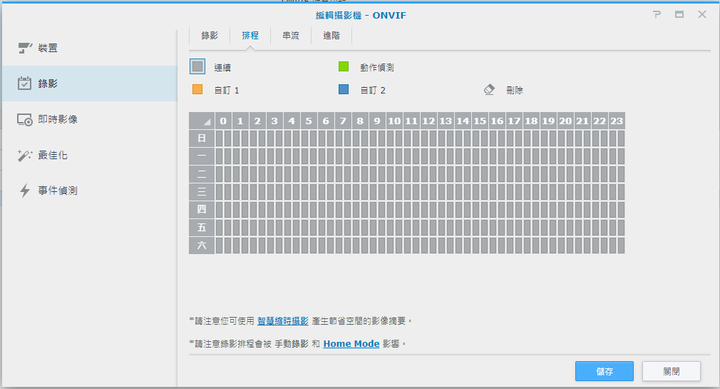
Task: Maximize the 編輯攝影機 dialog
Action: tap(679, 15)
